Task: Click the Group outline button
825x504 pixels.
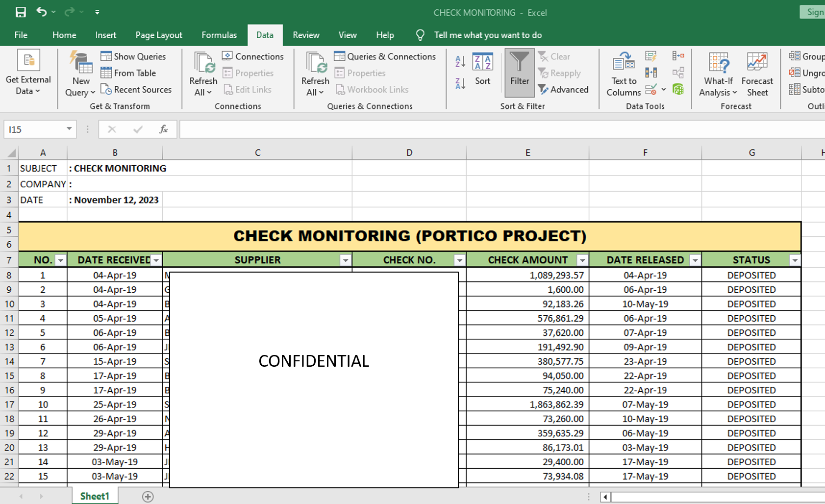Action: tap(806, 56)
